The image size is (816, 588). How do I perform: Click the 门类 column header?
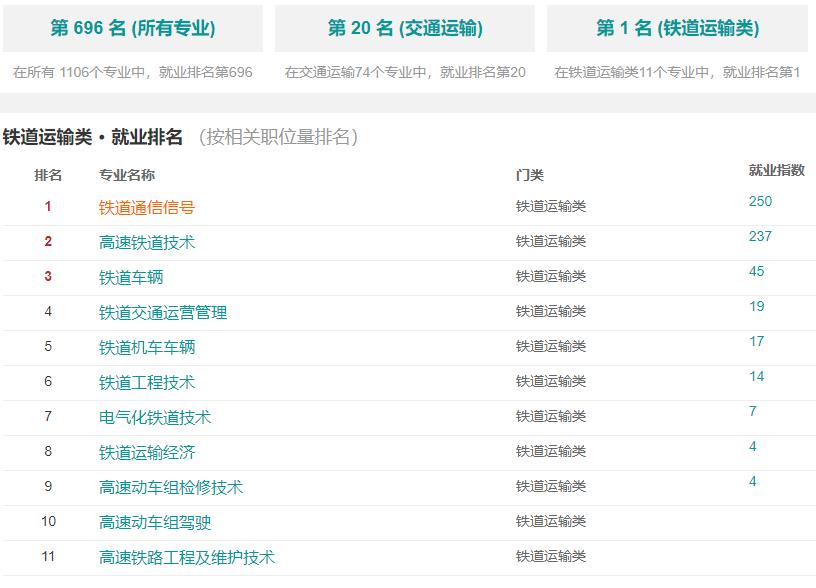pos(529,175)
